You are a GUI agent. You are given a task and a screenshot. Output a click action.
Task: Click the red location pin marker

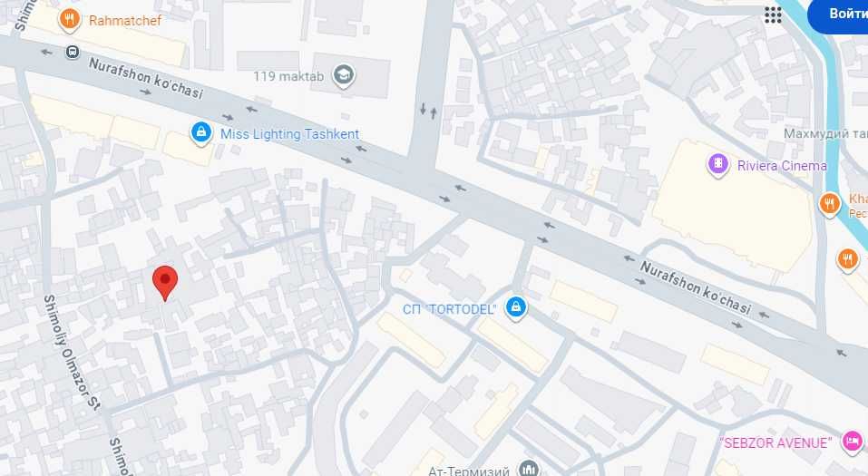click(x=164, y=283)
